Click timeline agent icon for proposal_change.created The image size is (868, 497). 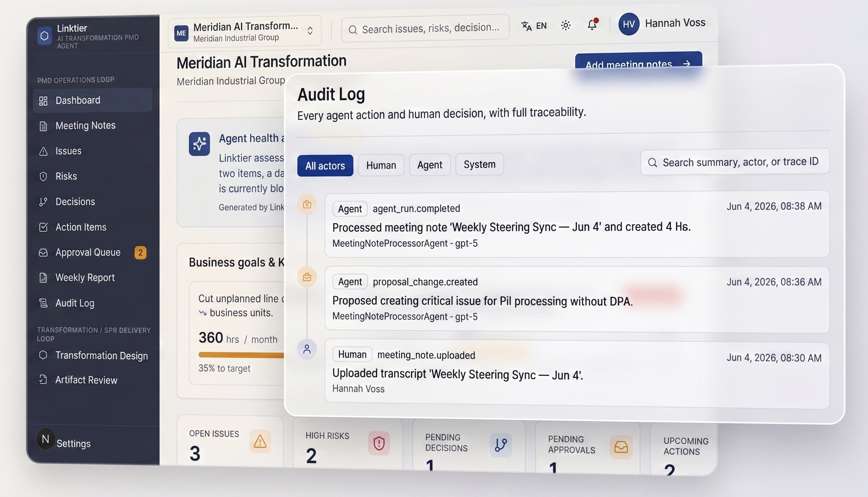click(x=307, y=277)
